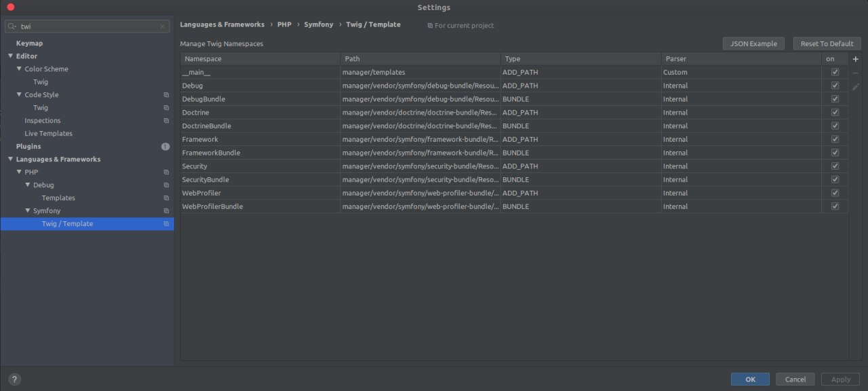Select Twig under Color Scheme
This screenshot has height=391, width=868.
(x=41, y=82)
